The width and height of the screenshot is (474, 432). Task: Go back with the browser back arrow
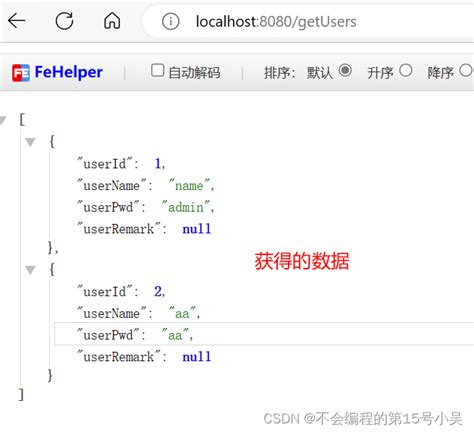17,21
